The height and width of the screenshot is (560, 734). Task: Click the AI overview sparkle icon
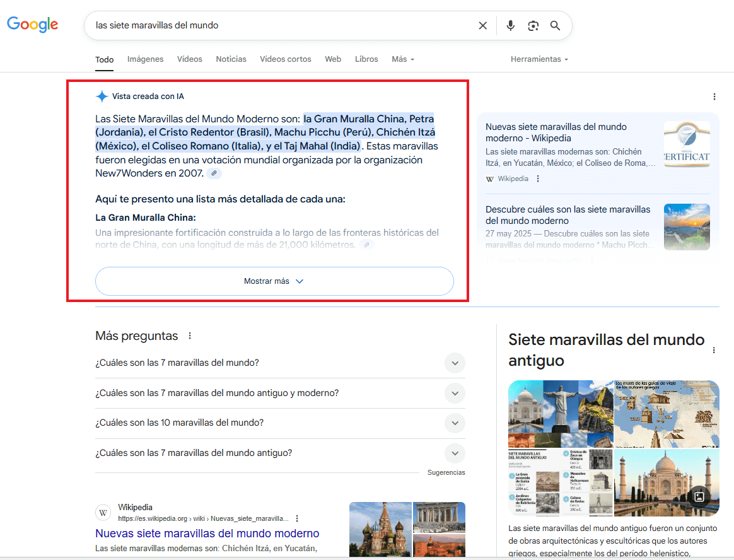102,96
